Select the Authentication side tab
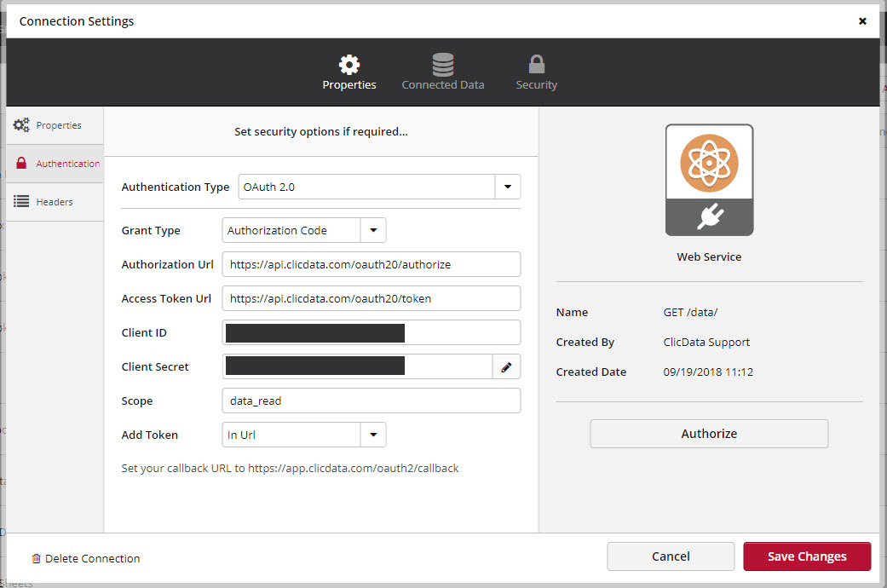 pos(55,164)
